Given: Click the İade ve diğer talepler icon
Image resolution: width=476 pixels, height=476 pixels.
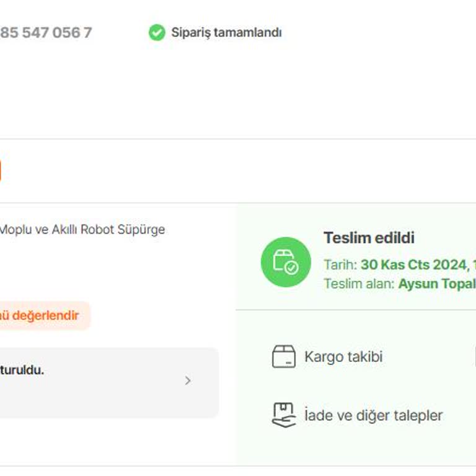Looking at the screenshot, I should 283,415.
